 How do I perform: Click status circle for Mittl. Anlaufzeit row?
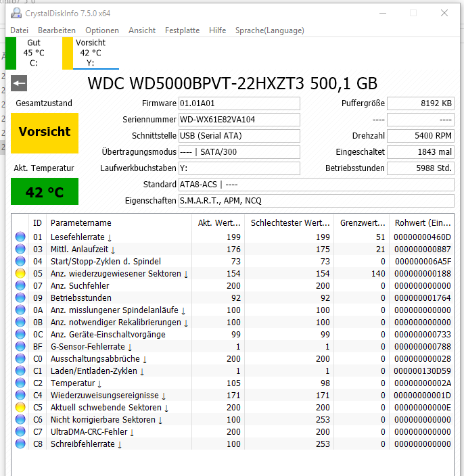pyautogui.click(x=20, y=249)
